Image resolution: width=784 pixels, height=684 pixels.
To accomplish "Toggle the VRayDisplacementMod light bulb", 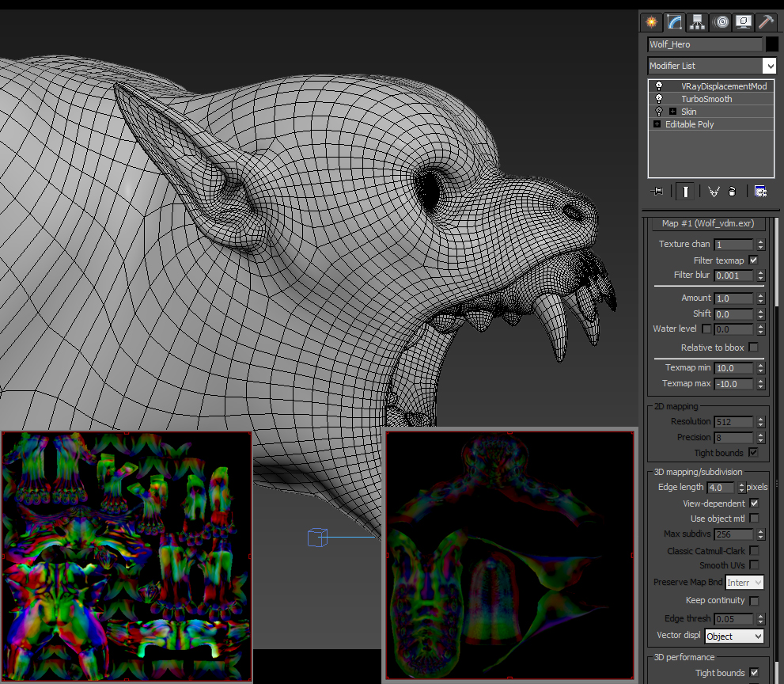I will pos(659,86).
